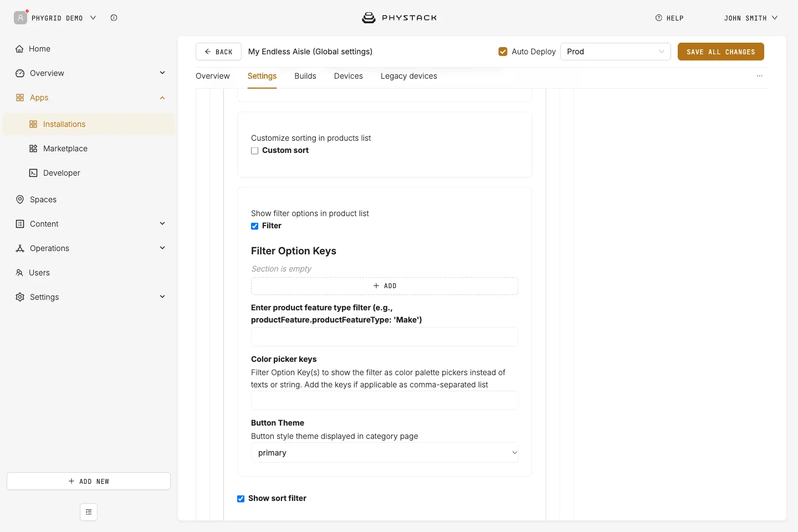Click the Operations network icon

point(20,248)
